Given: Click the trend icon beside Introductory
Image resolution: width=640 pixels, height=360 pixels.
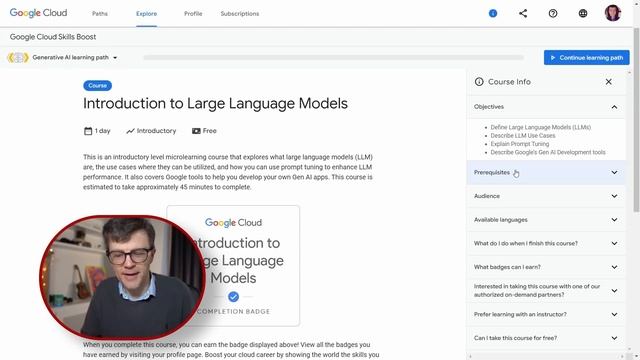Looking at the screenshot, I should [x=130, y=131].
